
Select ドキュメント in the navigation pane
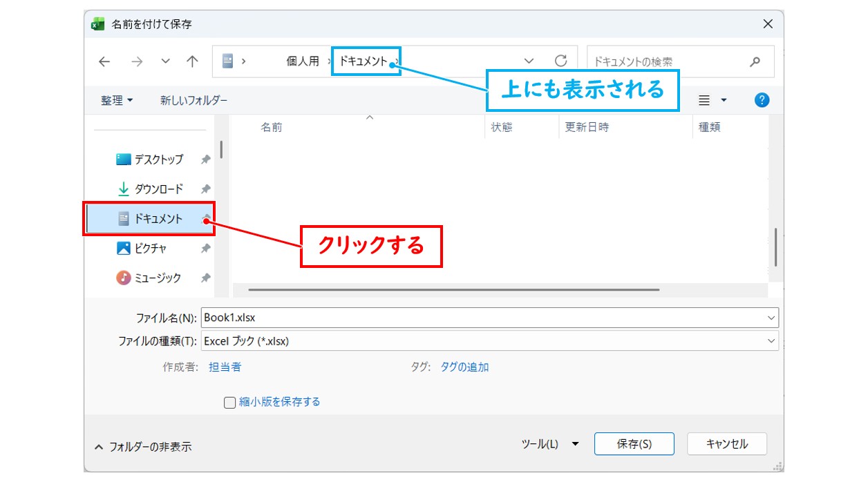tap(158, 218)
